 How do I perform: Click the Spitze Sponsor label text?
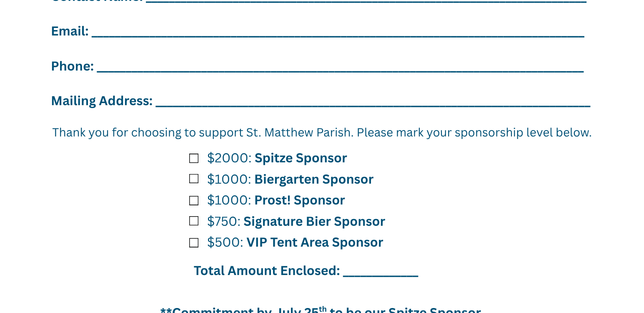point(301,158)
